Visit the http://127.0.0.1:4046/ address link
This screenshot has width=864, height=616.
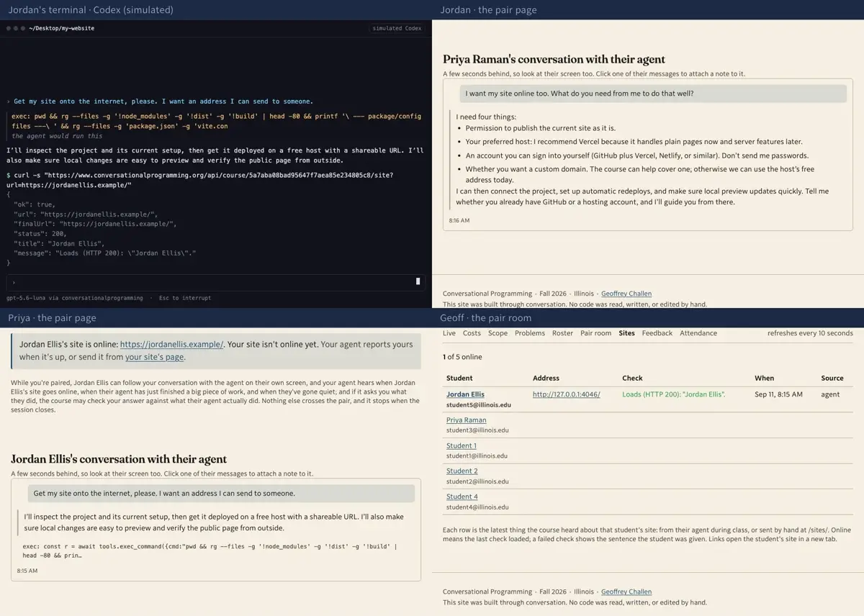[x=566, y=394]
